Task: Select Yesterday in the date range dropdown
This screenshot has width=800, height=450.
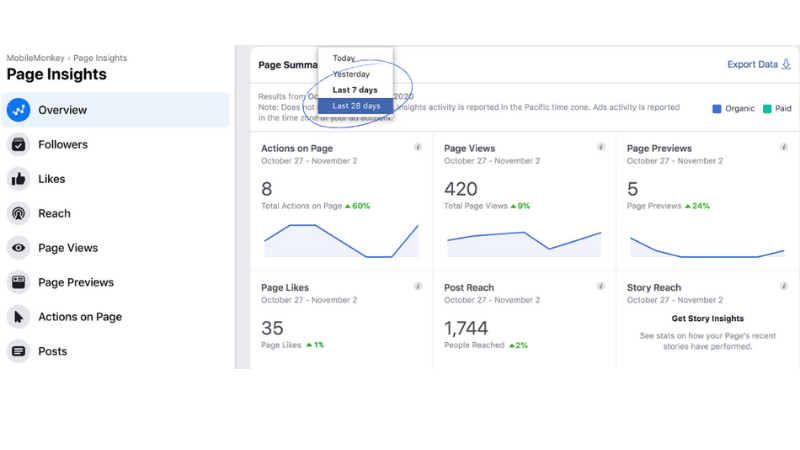Action: pos(355,74)
